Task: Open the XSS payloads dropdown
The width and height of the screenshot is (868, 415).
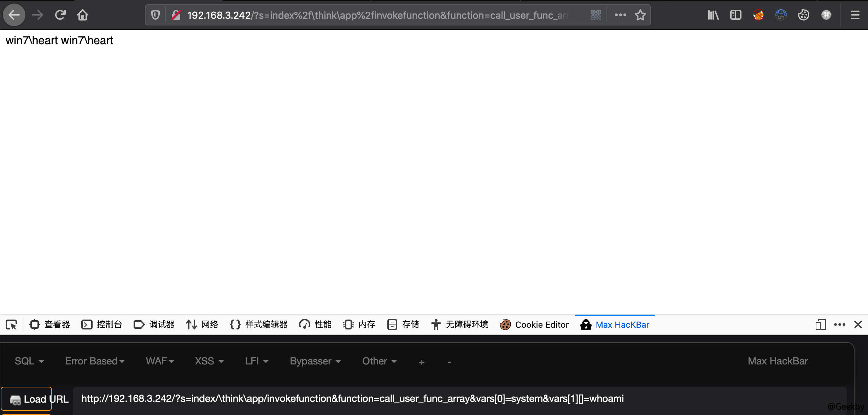Action: click(209, 361)
